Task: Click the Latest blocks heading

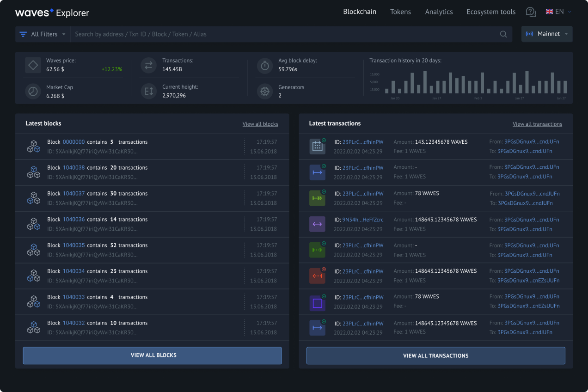Action: point(43,123)
